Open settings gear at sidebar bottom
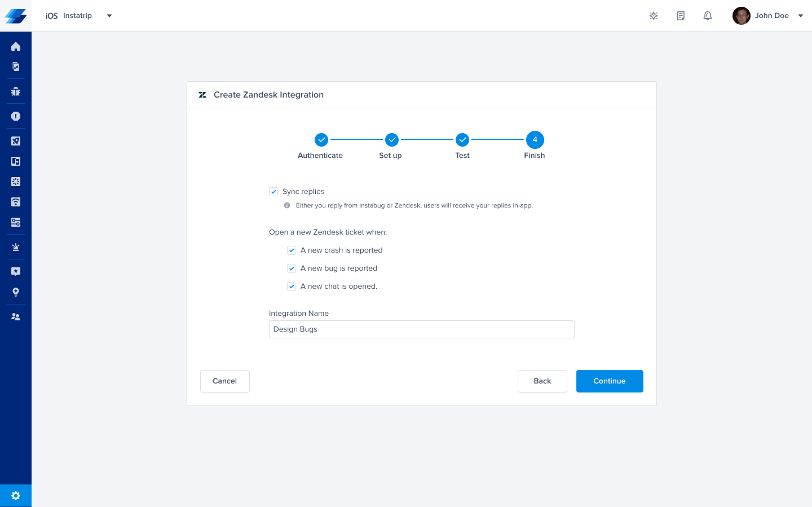This screenshot has width=812, height=507. click(x=16, y=496)
